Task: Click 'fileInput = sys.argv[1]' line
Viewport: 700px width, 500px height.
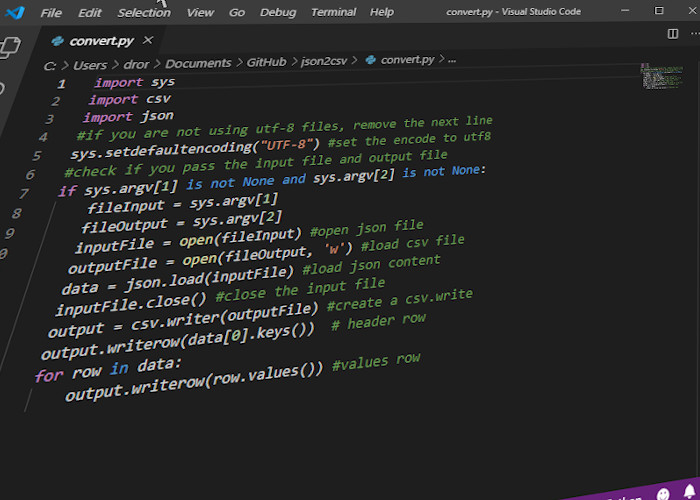Action: click(183, 203)
